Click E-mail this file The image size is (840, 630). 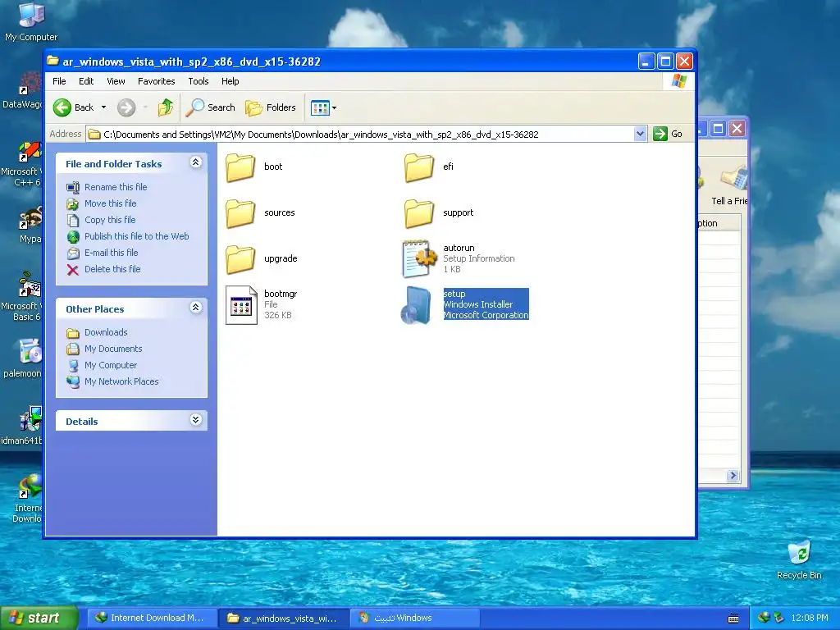click(x=111, y=253)
